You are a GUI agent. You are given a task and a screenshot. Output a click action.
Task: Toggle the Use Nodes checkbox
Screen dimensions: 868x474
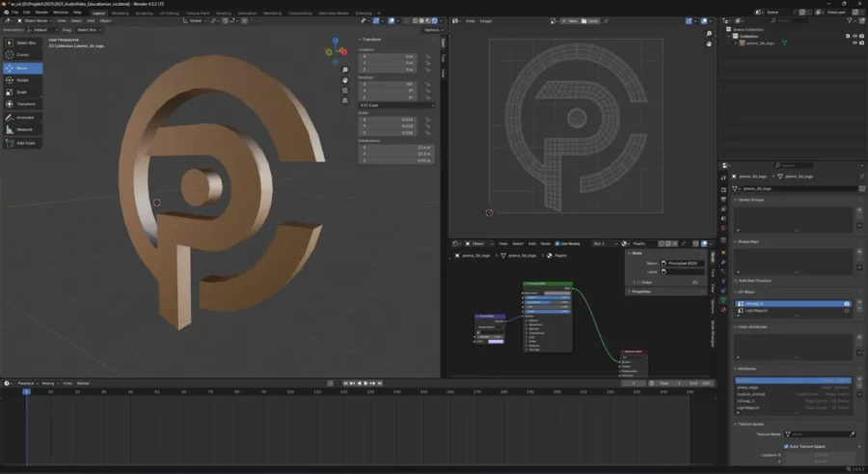coord(556,243)
